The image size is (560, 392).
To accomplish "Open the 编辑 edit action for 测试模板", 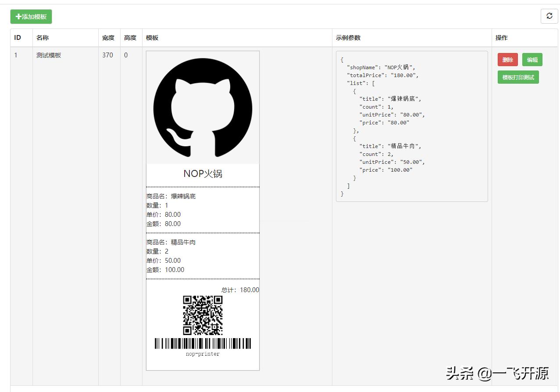I will (532, 60).
